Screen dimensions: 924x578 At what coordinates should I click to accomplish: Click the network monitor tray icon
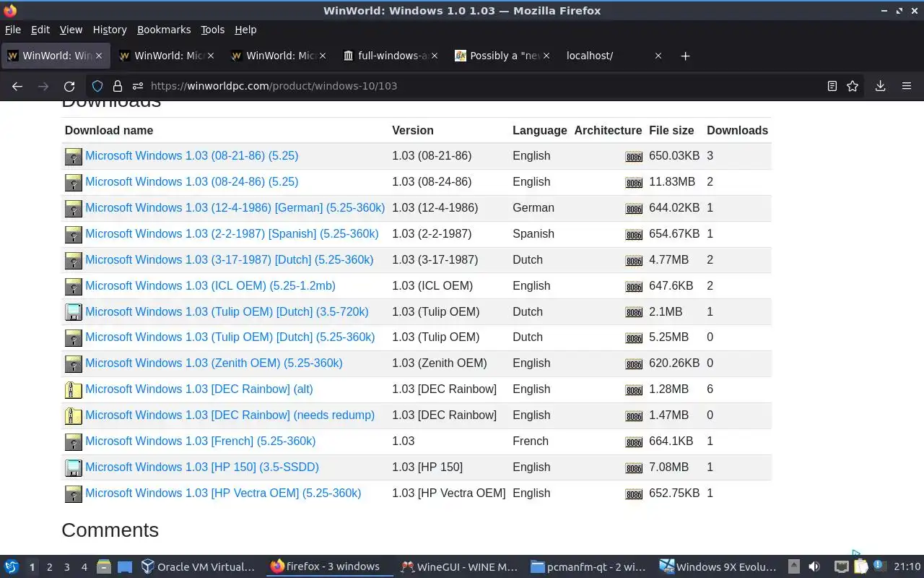tap(842, 567)
